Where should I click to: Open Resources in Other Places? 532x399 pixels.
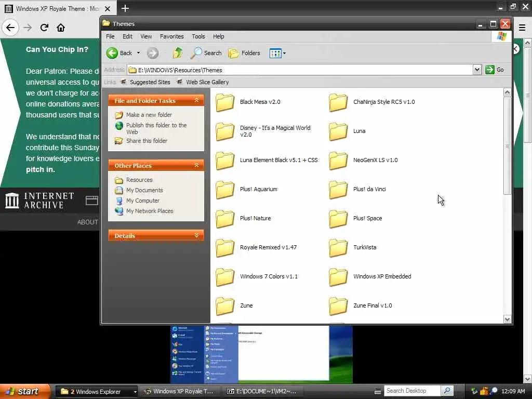134,180
